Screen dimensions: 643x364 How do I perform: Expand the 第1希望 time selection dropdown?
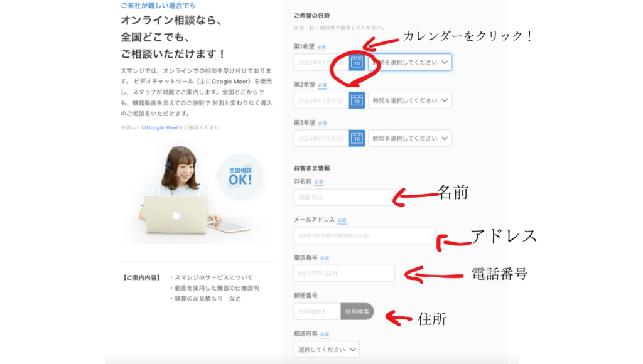(x=411, y=62)
